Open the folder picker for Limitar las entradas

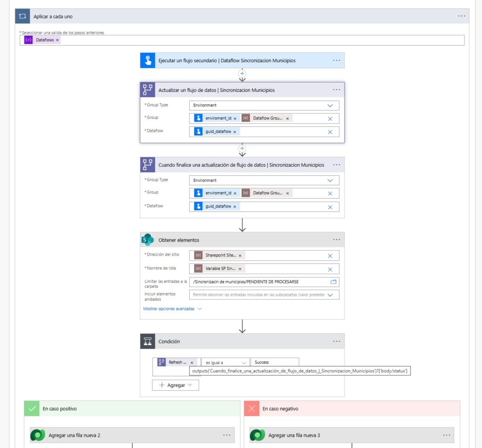334,282
